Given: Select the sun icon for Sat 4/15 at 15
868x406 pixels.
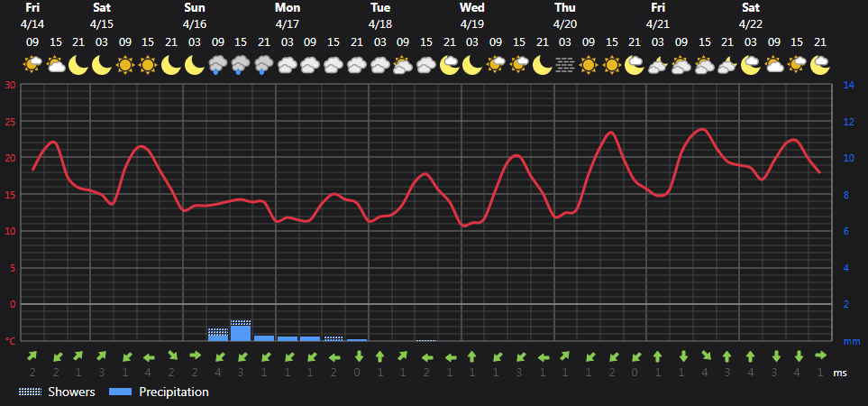Looking at the screenshot, I should click(148, 64).
